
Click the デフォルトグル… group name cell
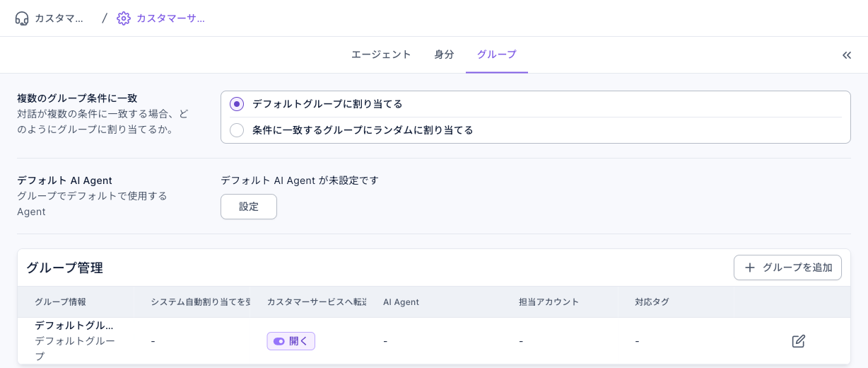(x=74, y=326)
